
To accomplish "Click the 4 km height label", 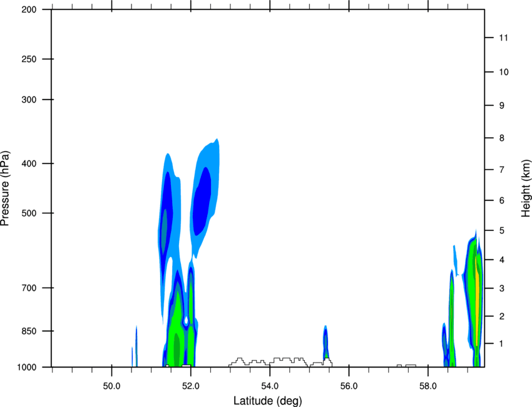I will [501, 260].
